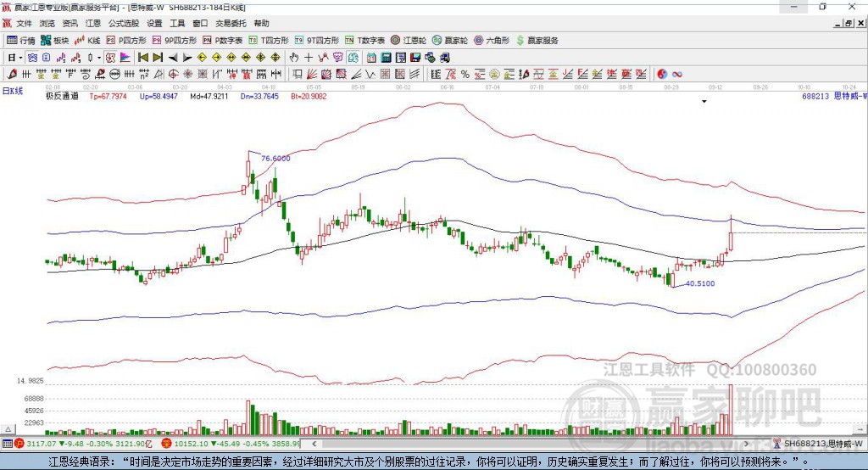Click the Shanghai index 3117.07 status entry

pos(83,444)
